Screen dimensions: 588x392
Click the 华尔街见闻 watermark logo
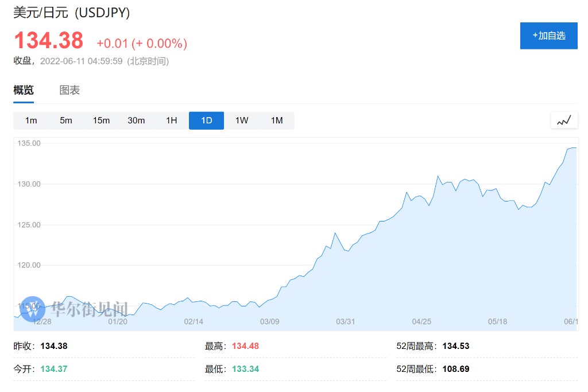tap(72, 308)
